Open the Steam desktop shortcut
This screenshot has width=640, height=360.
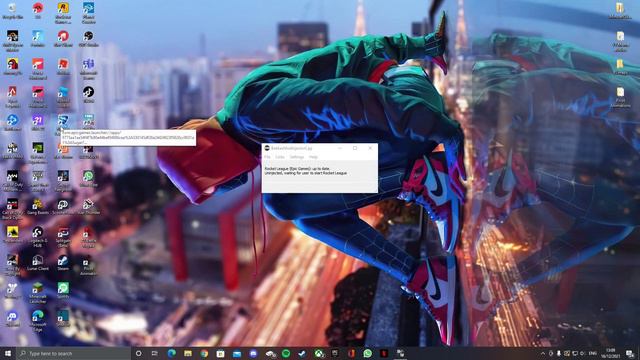point(63,263)
